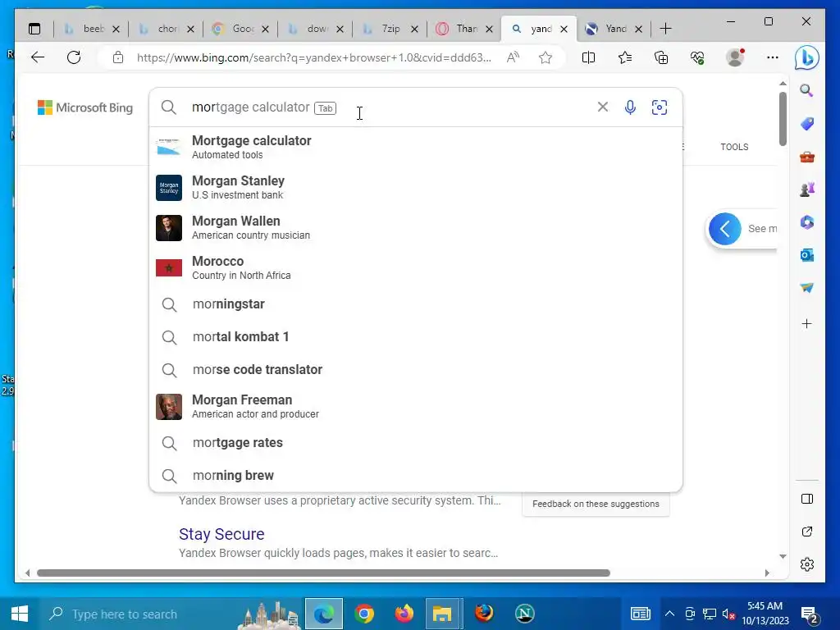Open sidebar settings gear
The width and height of the screenshot is (840, 630).
click(x=807, y=564)
